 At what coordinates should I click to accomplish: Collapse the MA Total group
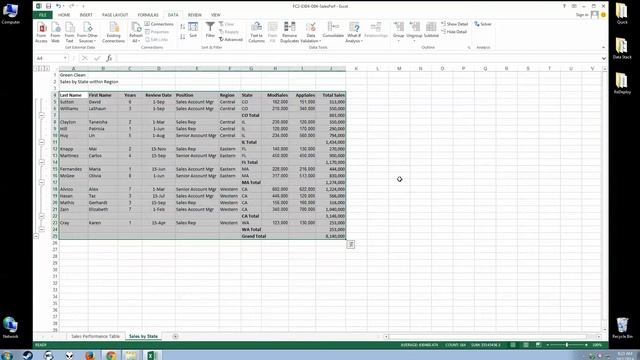click(x=42, y=182)
